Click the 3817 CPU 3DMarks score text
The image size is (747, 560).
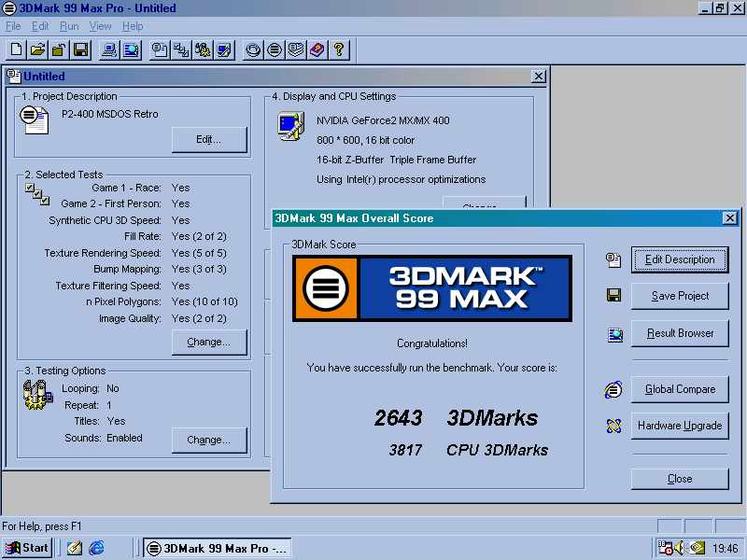coord(469,450)
